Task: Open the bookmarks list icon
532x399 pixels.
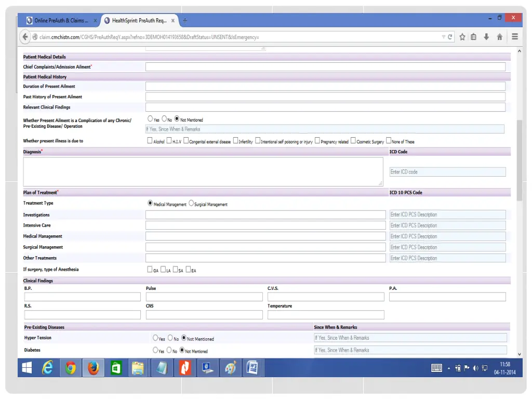Action: [474, 37]
